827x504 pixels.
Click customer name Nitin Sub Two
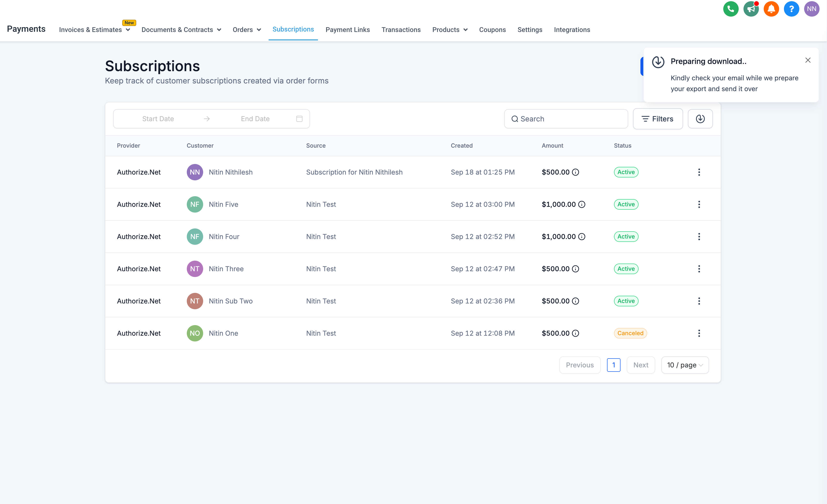coord(231,301)
